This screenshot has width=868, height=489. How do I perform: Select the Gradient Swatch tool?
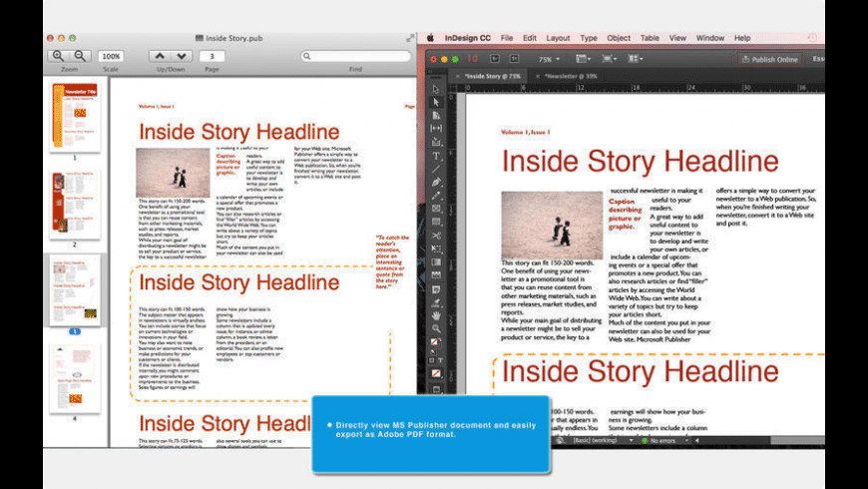click(x=436, y=261)
